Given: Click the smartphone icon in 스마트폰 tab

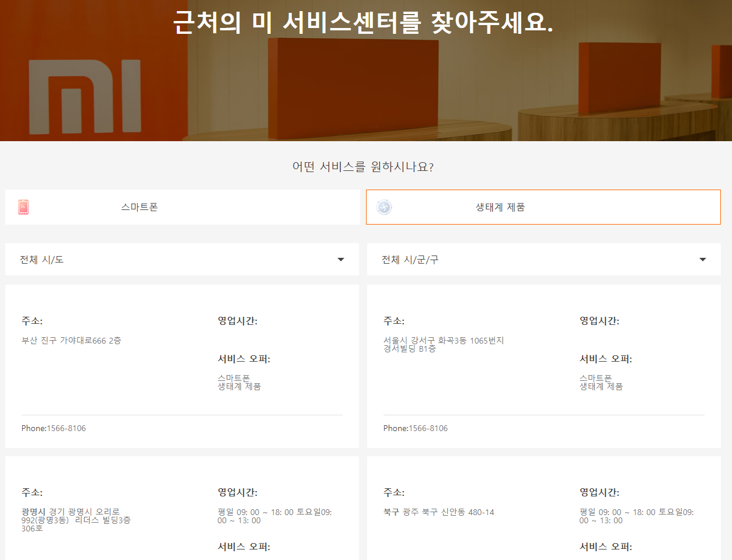Looking at the screenshot, I should click(x=23, y=207).
